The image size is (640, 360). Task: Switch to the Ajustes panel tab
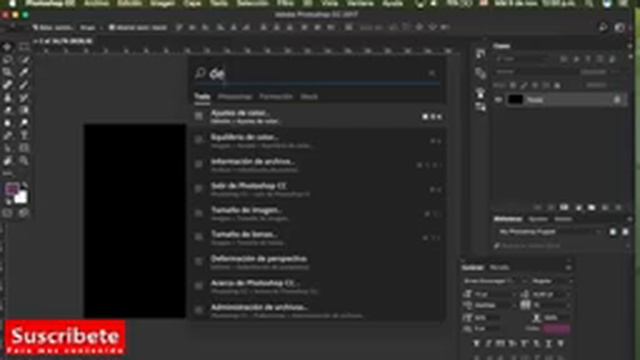pyautogui.click(x=538, y=219)
